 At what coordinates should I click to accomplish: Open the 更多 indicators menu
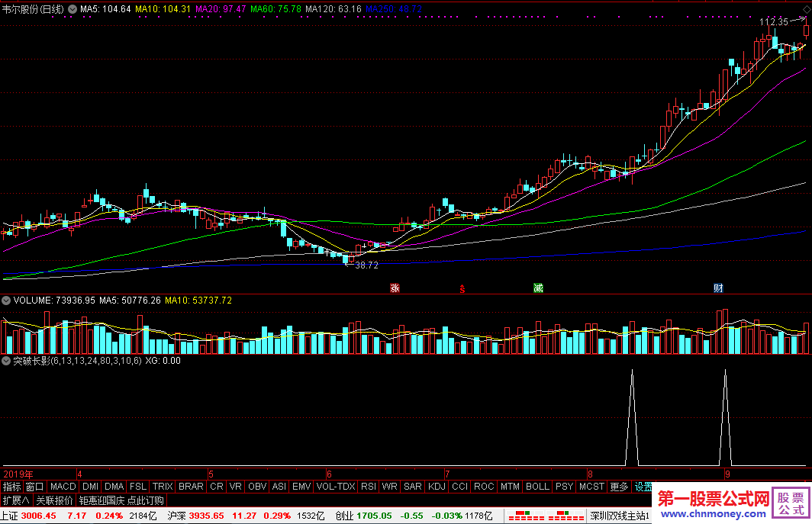click(x=620, y=487)
